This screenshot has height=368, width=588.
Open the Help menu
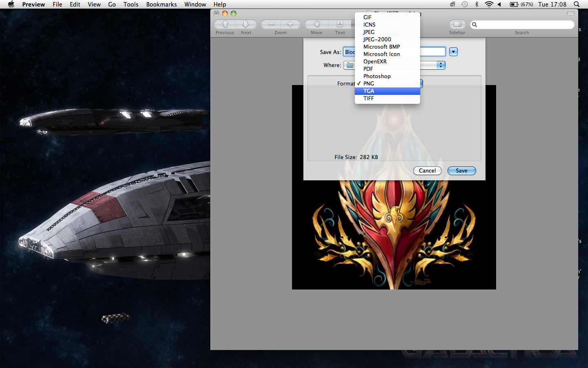point(219,4)
